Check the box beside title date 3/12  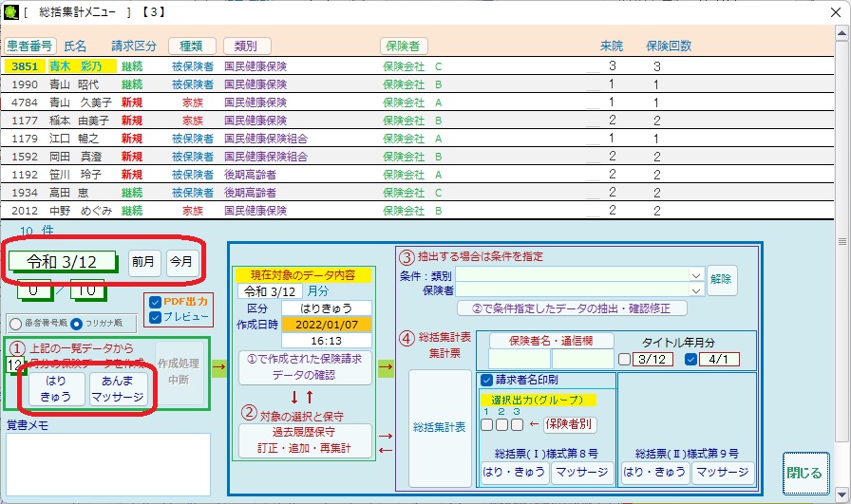(x=625, y=359)
